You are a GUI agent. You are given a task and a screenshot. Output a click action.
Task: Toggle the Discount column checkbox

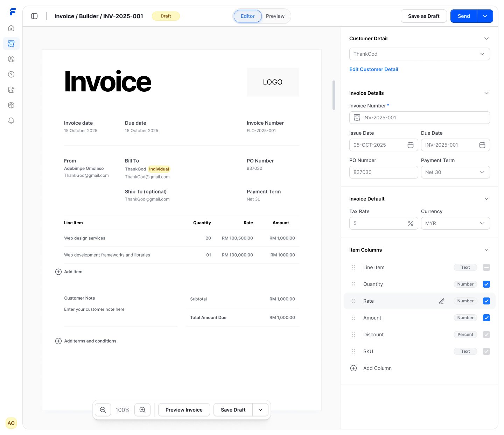point(486,335)
